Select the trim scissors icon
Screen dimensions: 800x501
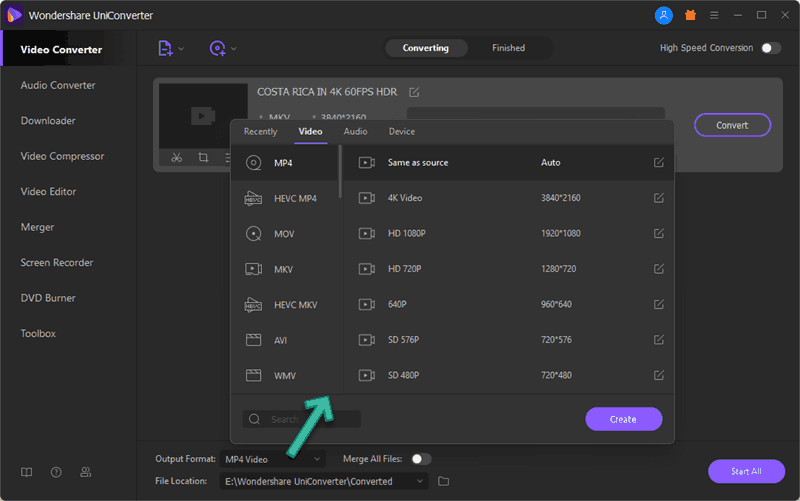tap(177, 157)
